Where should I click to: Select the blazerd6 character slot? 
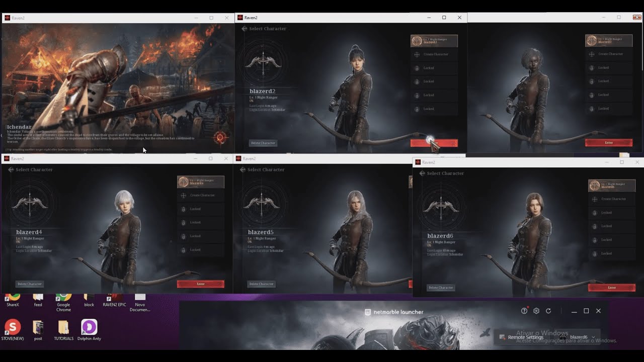point(612,185)
